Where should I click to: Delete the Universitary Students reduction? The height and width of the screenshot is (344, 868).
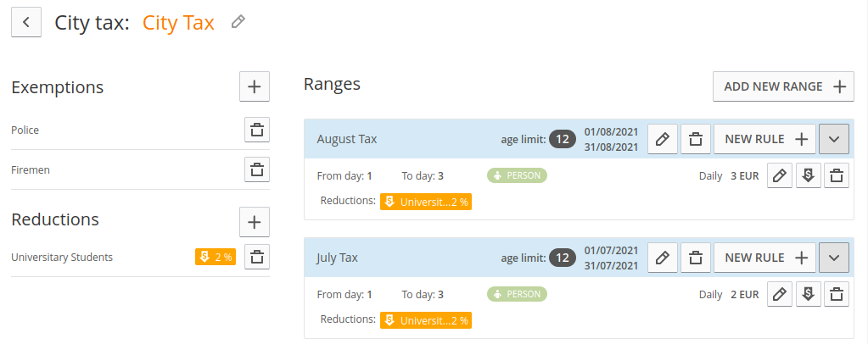pos(257,257)
